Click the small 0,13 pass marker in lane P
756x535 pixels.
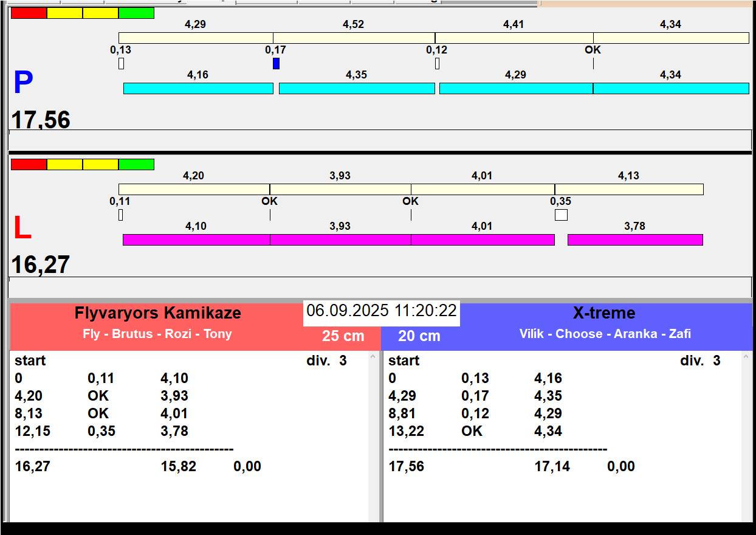pos(121,63)
